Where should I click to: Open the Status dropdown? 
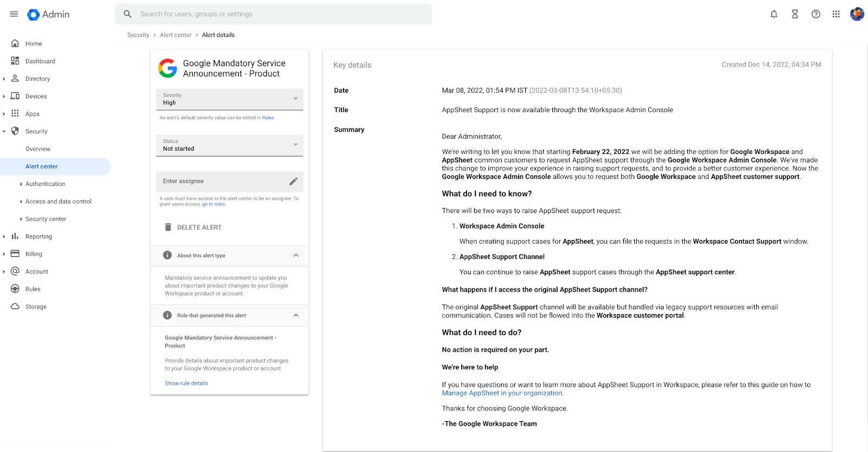click(x=229, y=145)
